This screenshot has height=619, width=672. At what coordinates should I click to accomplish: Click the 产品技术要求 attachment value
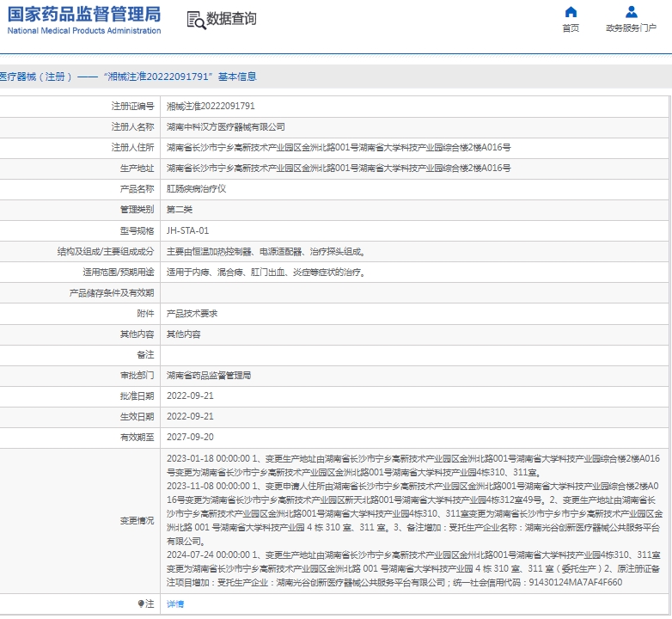[x=192, y=314]
